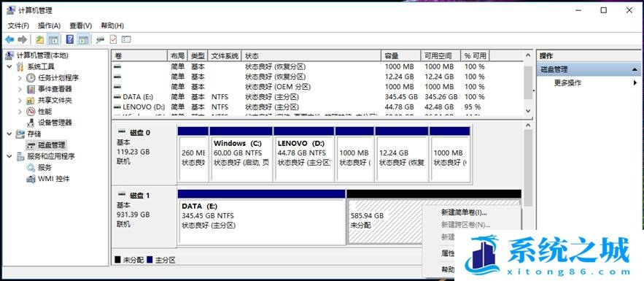The height and width of the screenshot is (281, 644).
Task: Click the 性能 gauge icon
Action: (x=31, y=112)
